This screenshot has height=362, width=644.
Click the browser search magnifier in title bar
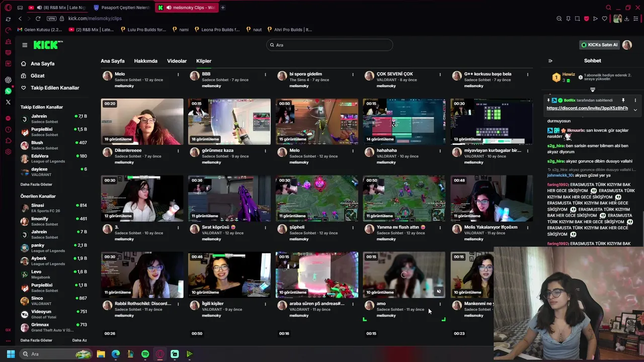coord(608,8)
